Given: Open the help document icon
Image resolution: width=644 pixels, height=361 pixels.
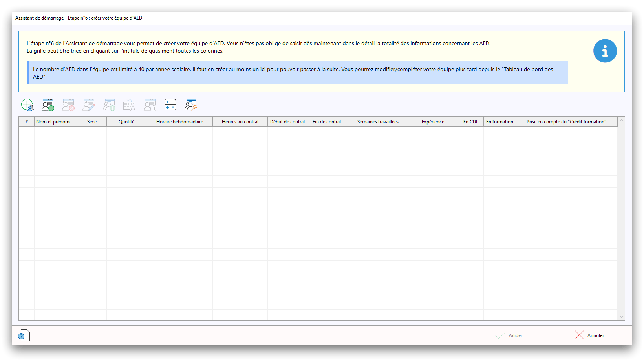Looking at the screenshot, I should [24, 335].
